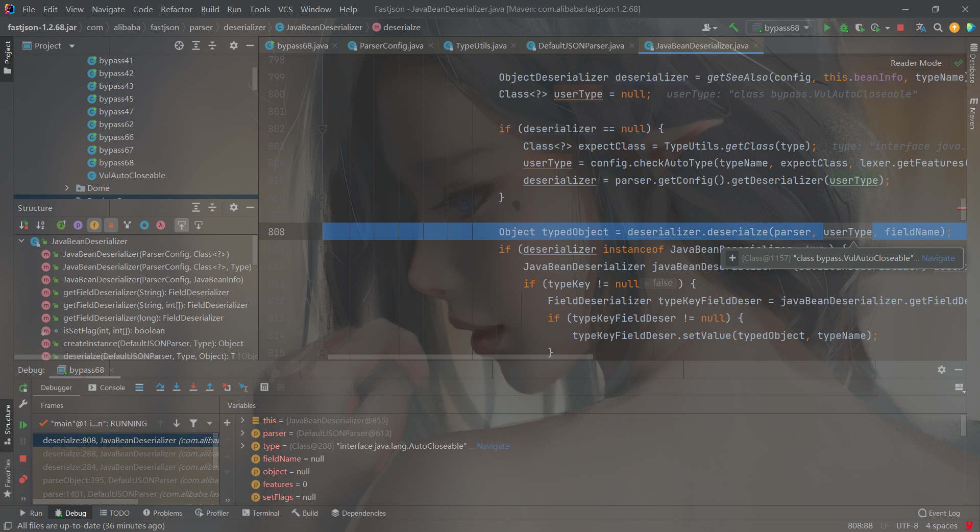Image resolution: width=980 pixels, height=532 pixels.
Task: Open Search Everywhere magnifier
Action: [x=938, y=28]
